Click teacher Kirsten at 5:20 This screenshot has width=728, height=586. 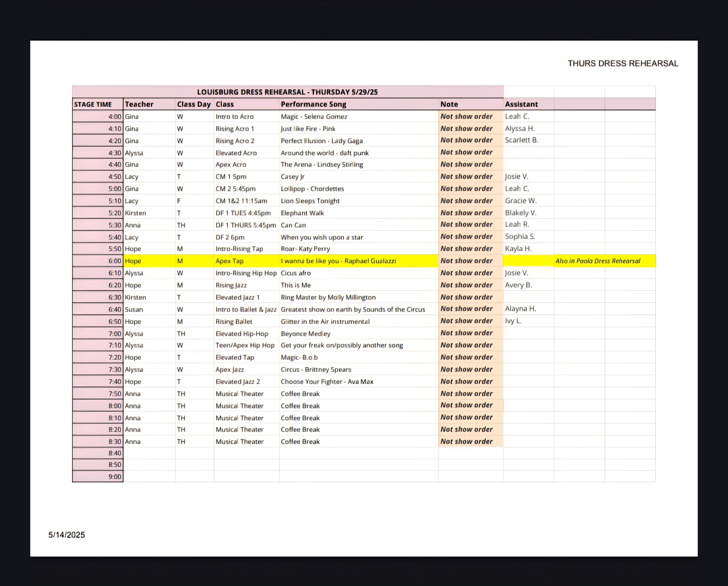point(149,213)
